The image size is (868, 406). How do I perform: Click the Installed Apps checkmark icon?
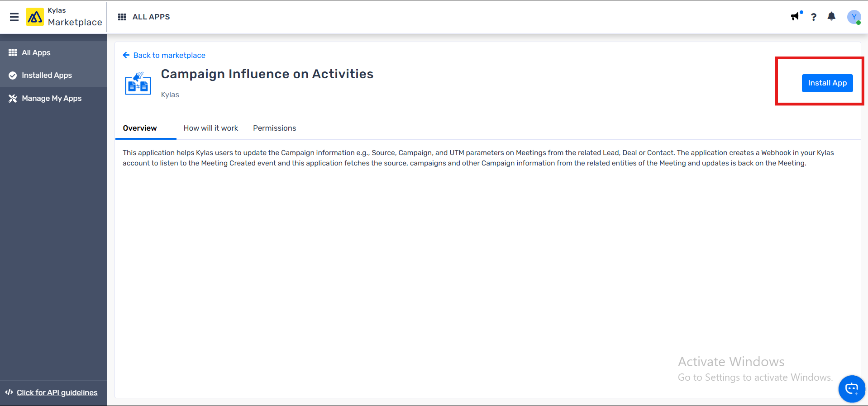coord(13,76)
